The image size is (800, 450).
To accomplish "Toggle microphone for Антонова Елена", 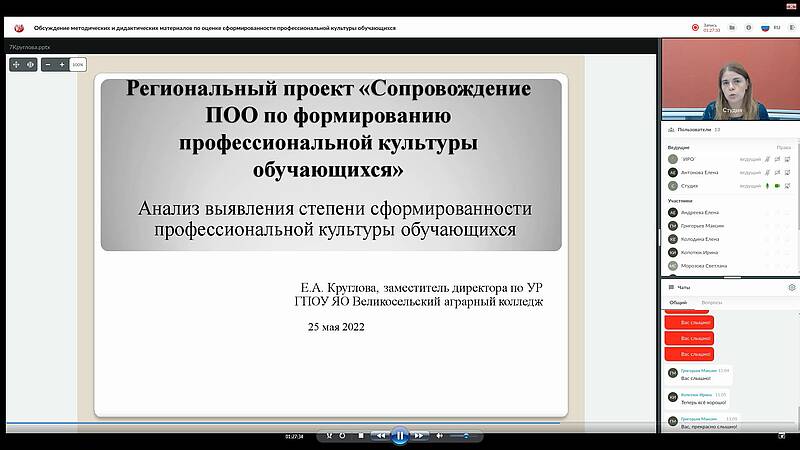I will click(767, 173).
